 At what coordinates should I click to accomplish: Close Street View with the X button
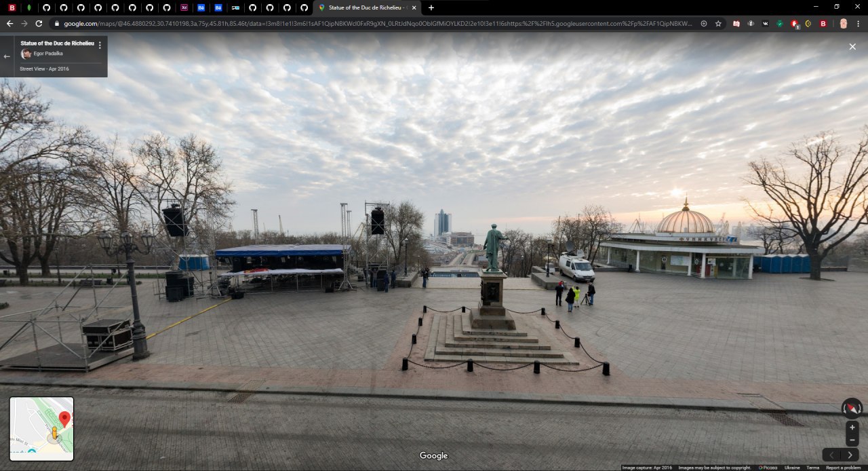click(852, 46)
